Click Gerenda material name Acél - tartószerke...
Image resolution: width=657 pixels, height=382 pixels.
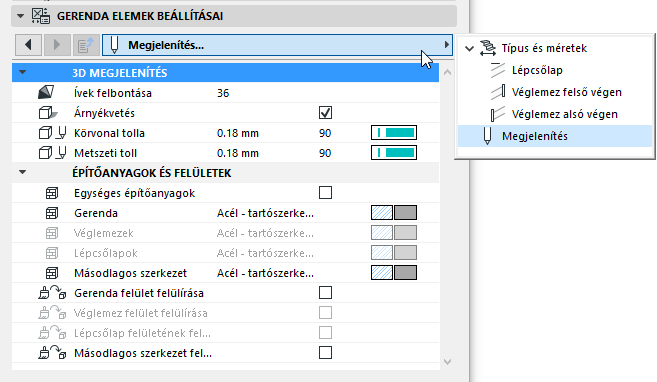click(265, 213)
